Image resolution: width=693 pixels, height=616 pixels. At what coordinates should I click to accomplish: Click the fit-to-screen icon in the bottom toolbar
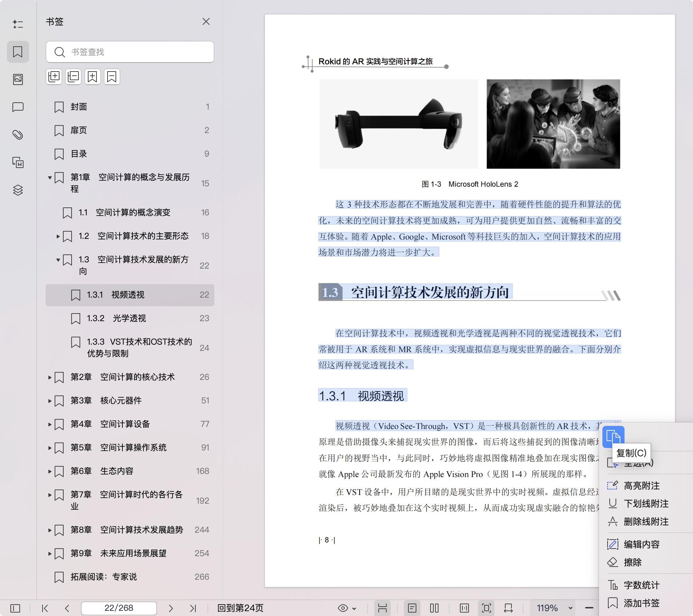pyautogui.click(x=486, y=608)
